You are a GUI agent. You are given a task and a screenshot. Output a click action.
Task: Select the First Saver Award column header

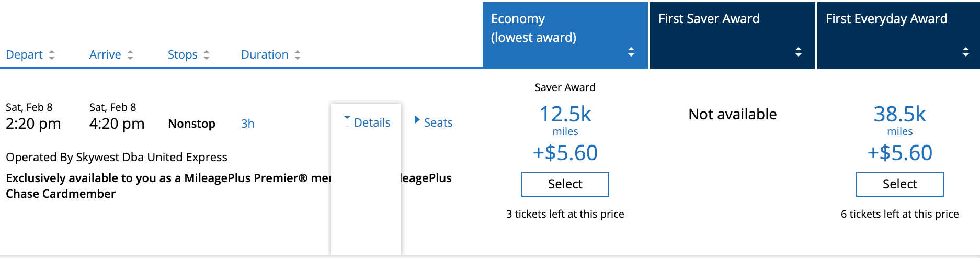[x=709, y=19]
